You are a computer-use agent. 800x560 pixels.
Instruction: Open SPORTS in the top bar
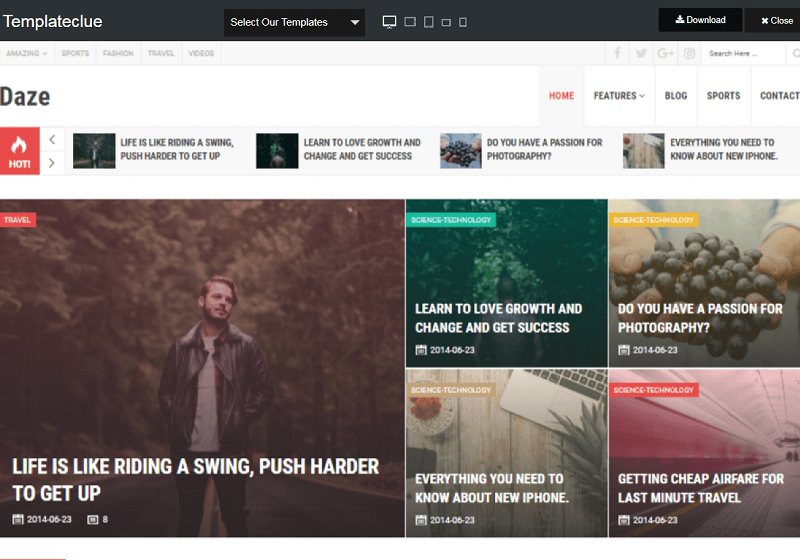75,53
